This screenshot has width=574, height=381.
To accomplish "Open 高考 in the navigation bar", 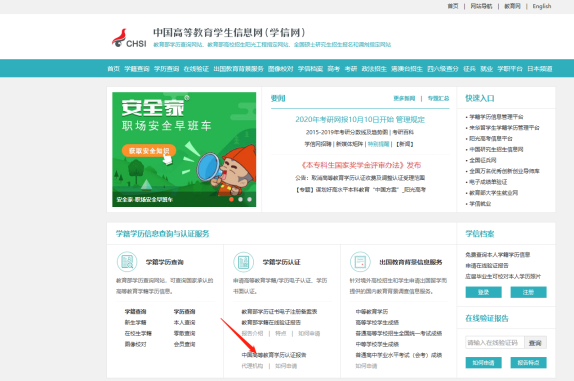I will pos(333,68).
